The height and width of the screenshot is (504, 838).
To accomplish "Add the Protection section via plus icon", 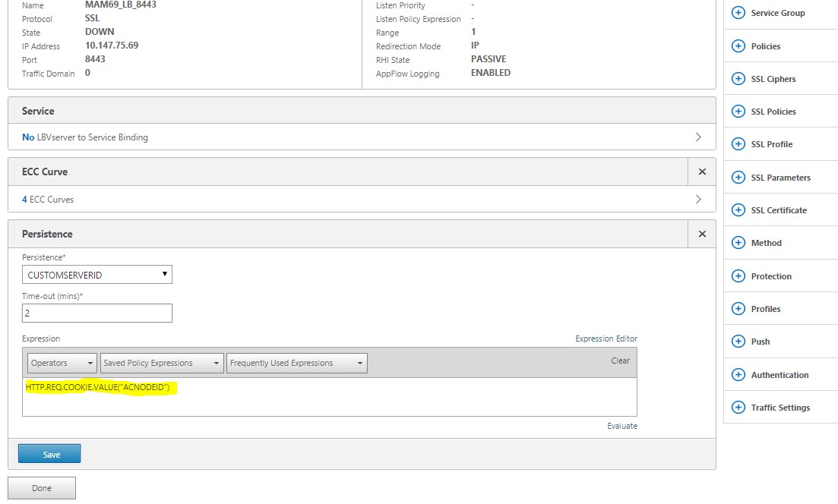I will coord(738,276).
